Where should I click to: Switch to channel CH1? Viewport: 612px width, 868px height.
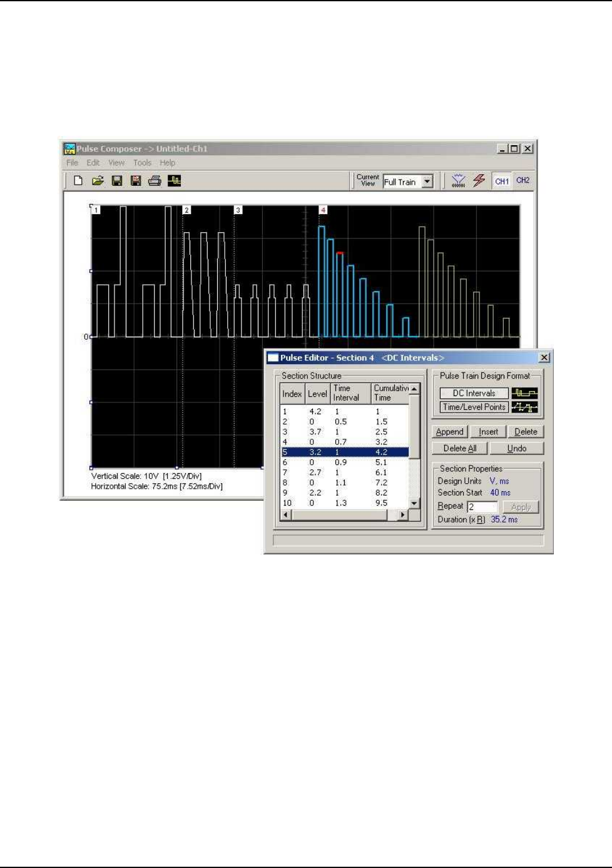(502, 181)
